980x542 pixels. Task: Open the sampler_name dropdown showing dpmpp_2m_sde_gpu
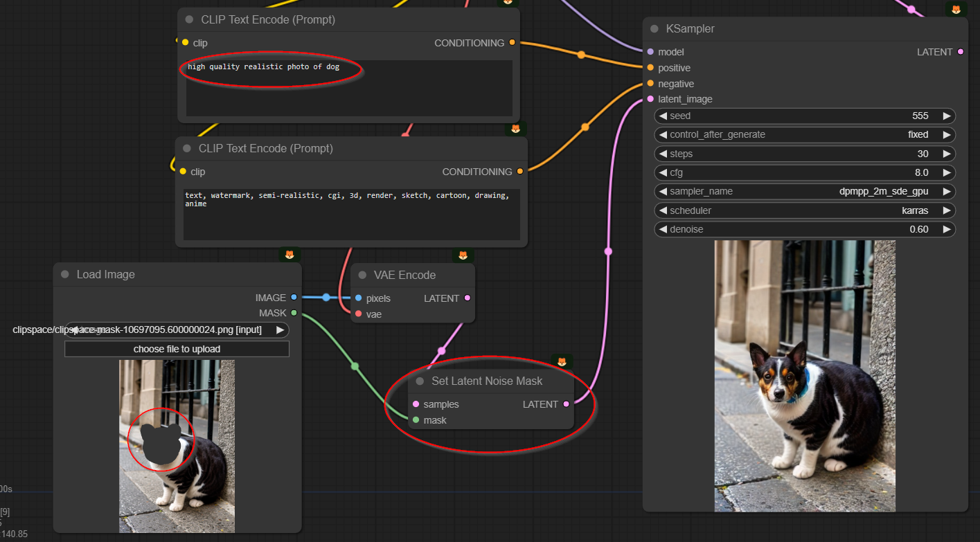[804, 192]
